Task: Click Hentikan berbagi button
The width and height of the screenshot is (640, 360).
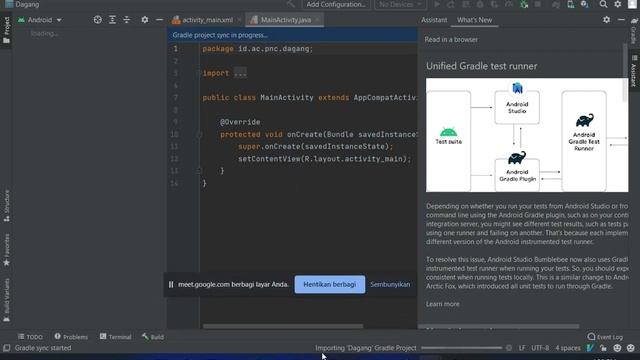Action: [330, 284]
